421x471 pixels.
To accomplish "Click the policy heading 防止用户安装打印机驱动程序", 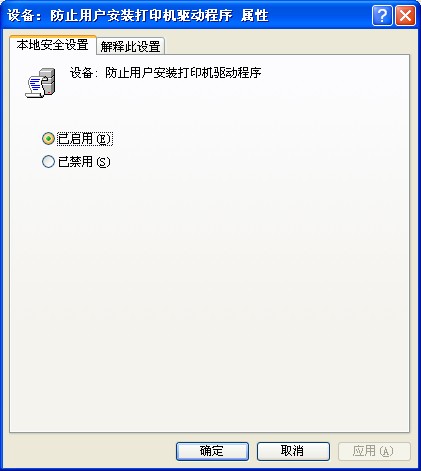I will click(183, 73).
